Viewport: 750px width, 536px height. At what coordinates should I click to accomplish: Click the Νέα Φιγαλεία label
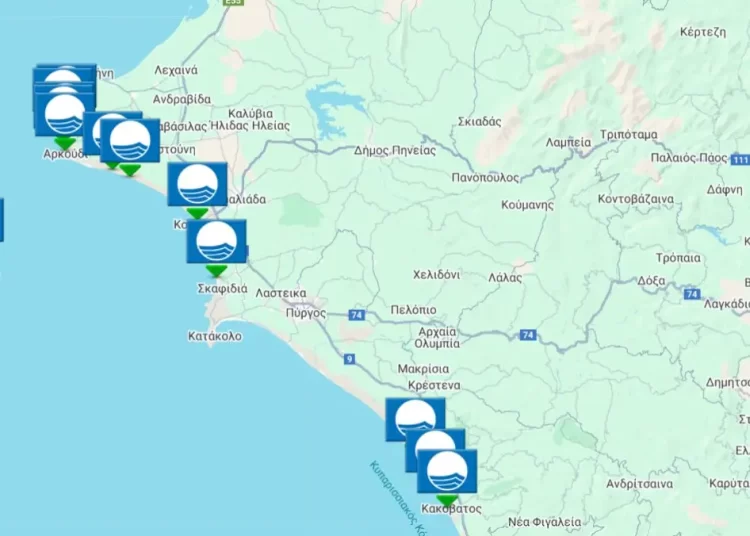544,522
